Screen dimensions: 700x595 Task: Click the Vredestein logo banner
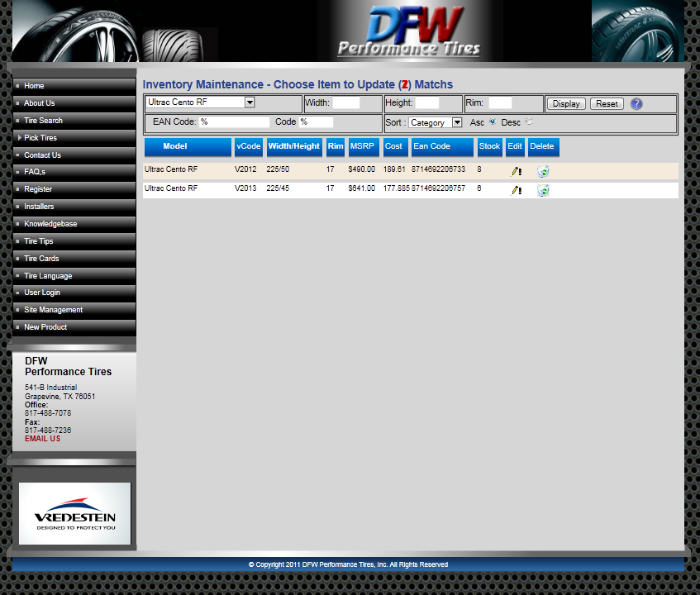[x=74, y=513]
